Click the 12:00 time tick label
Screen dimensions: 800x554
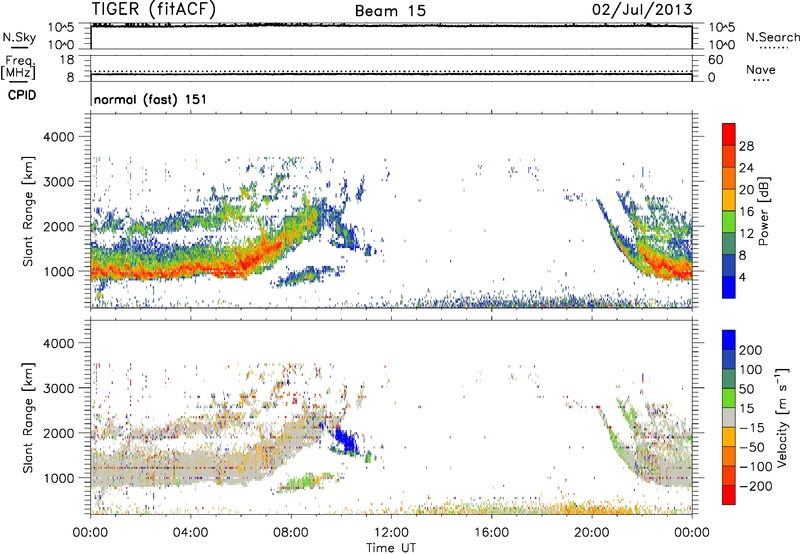(x=391, y=533)
